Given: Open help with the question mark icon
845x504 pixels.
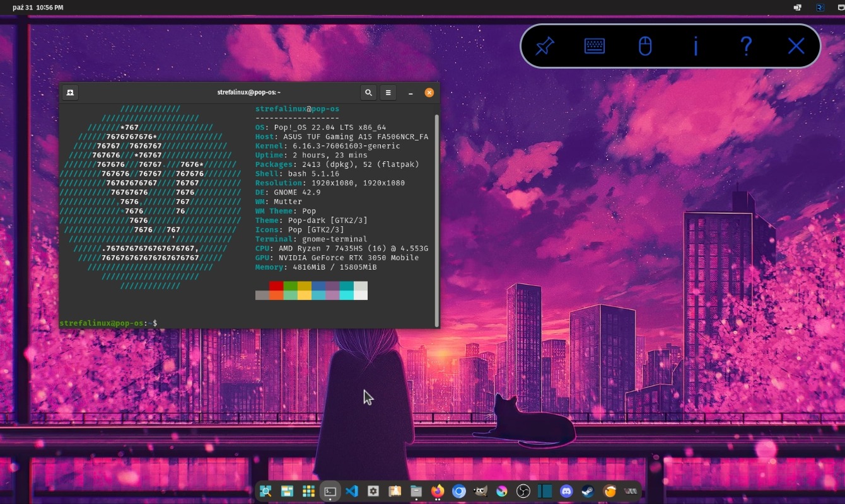Looking at the screenshot, I should 746,46.
